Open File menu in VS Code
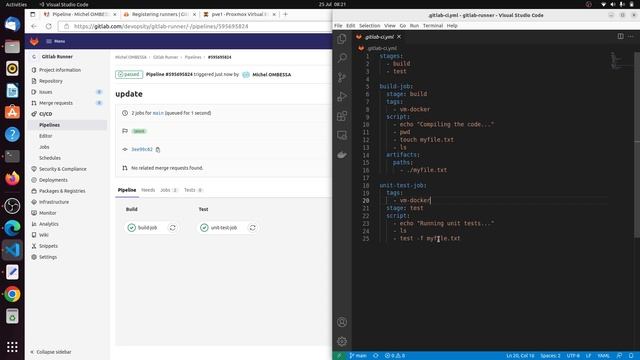This screenshot has height=360, width=640. coord(338,25)
